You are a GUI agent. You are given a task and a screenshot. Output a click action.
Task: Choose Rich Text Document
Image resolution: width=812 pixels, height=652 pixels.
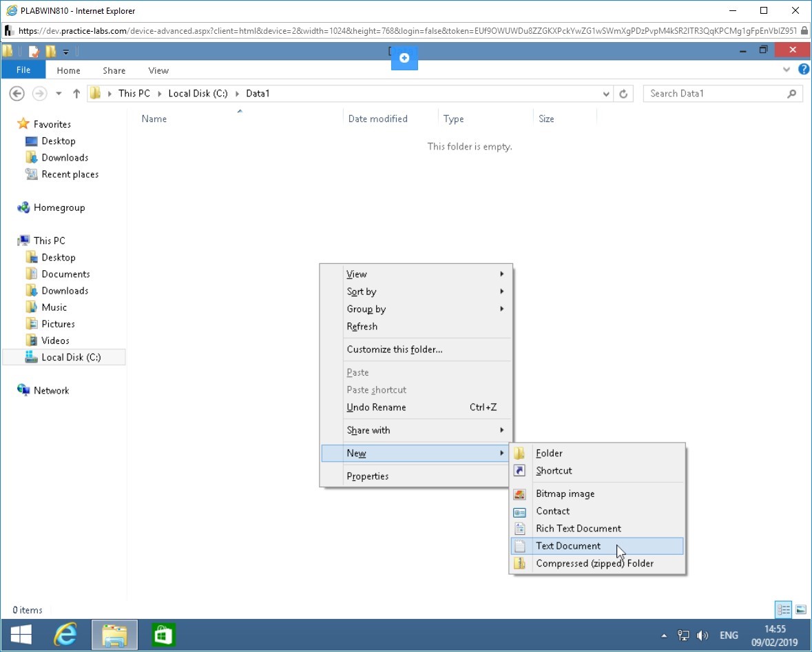[597, 528]
